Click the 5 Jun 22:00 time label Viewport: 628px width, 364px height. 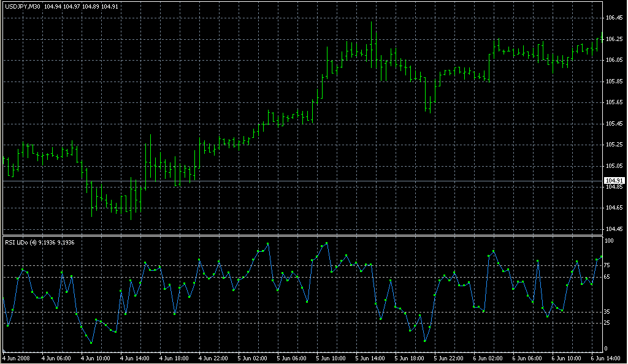pos(449,358)
